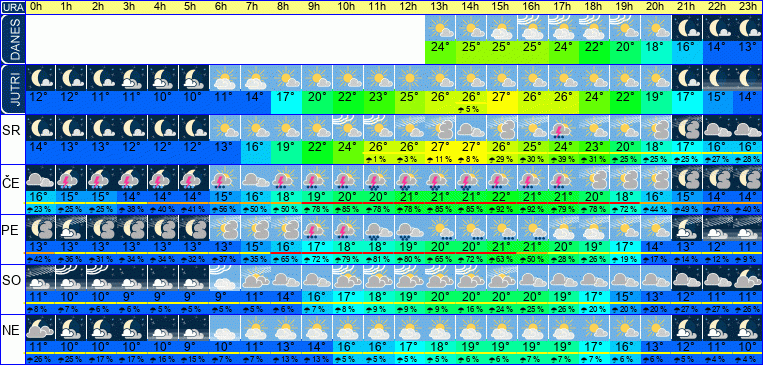This screenshot has height=365, width=763.
Task: Click the clear sun icon at JUTRI 12h
Action: click(410, 78)
